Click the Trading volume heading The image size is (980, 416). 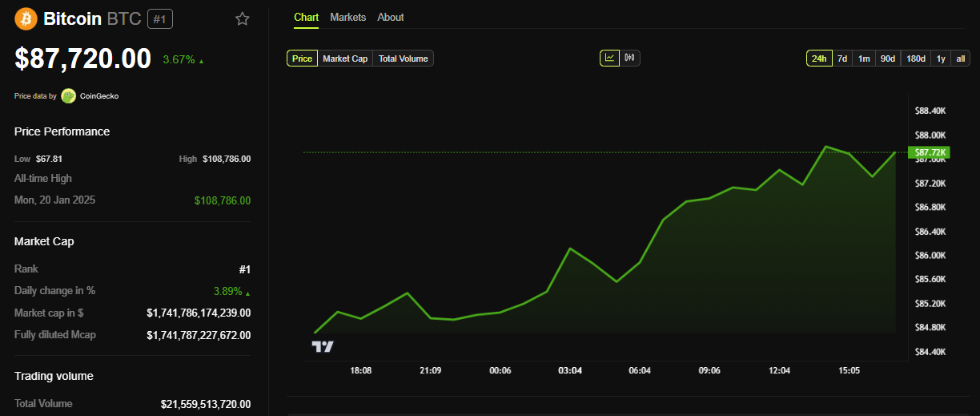54,376
